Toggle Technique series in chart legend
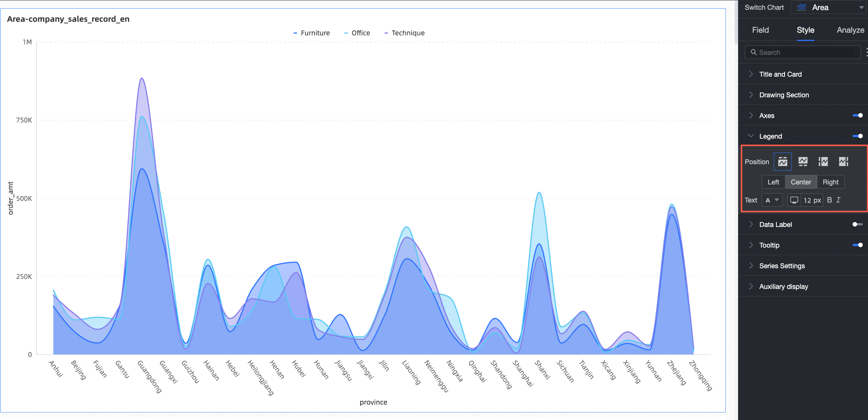The width and height of the screenshot is (868, 420). point(404,33)
